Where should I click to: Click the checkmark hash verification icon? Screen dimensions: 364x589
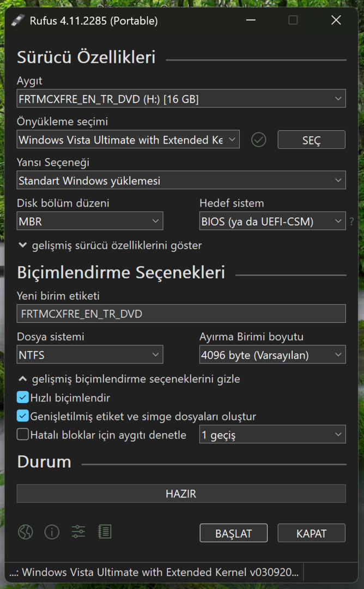[x=258, y=140]
